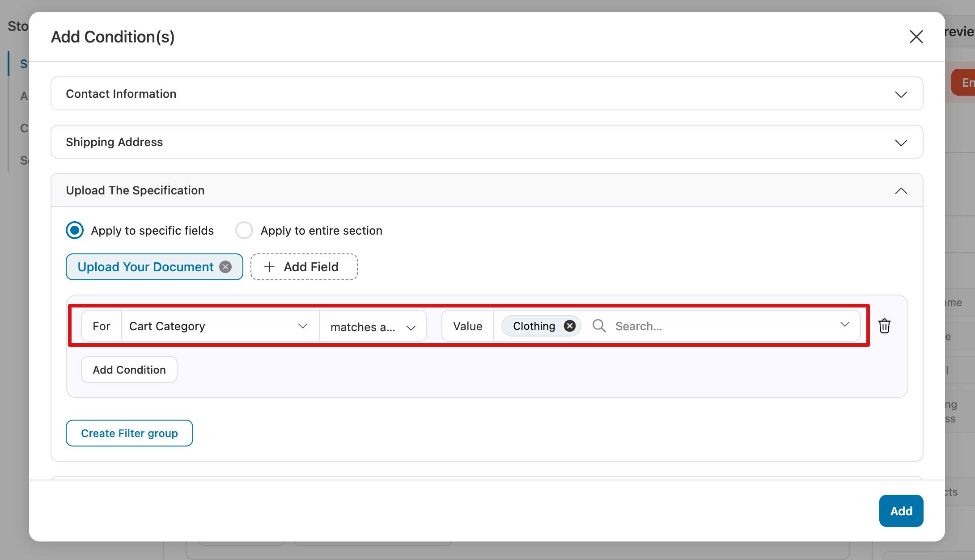Expand the Shipping Address section
This screenshot has height=560, width=975.
coord(901,142)
